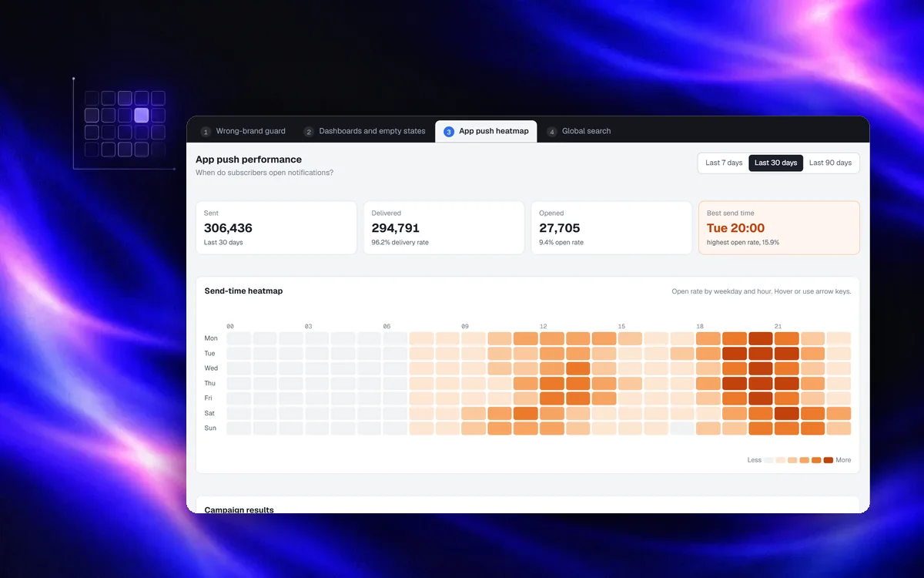The height and width of the screenshot is (578, 924).
Task: Click the Sent stat card
Action: tap(276, 227)
